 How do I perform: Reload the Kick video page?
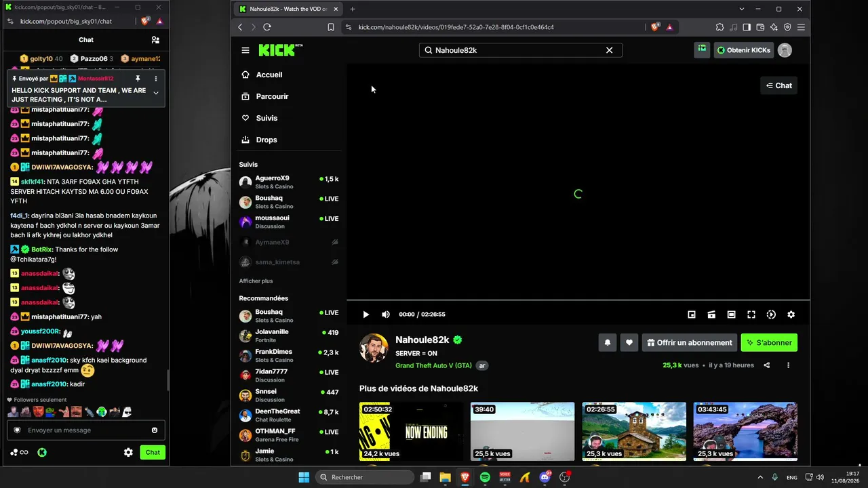tap(267, 27)
